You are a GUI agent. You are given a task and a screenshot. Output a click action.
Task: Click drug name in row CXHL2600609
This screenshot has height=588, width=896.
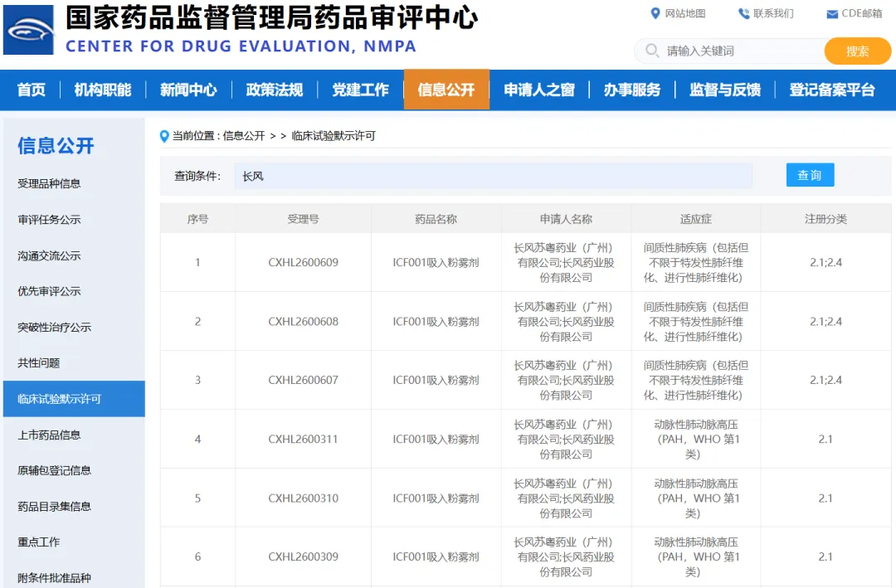[x=436, y=262]
